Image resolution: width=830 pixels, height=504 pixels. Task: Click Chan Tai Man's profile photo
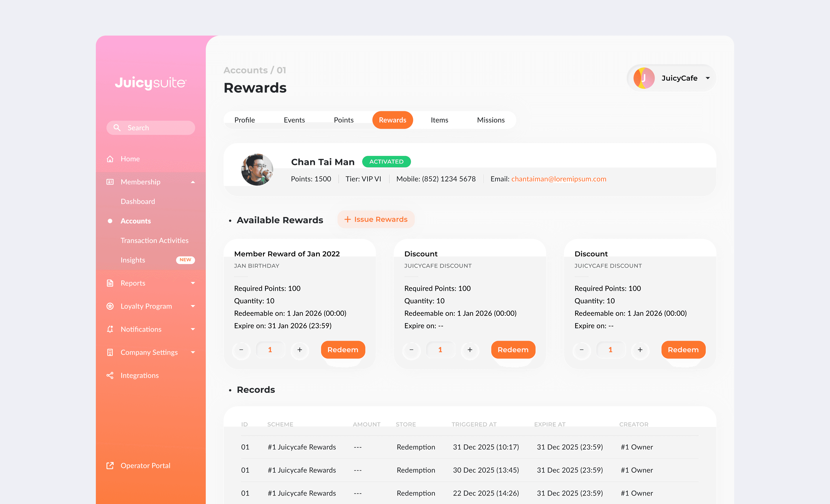[257, 170]
